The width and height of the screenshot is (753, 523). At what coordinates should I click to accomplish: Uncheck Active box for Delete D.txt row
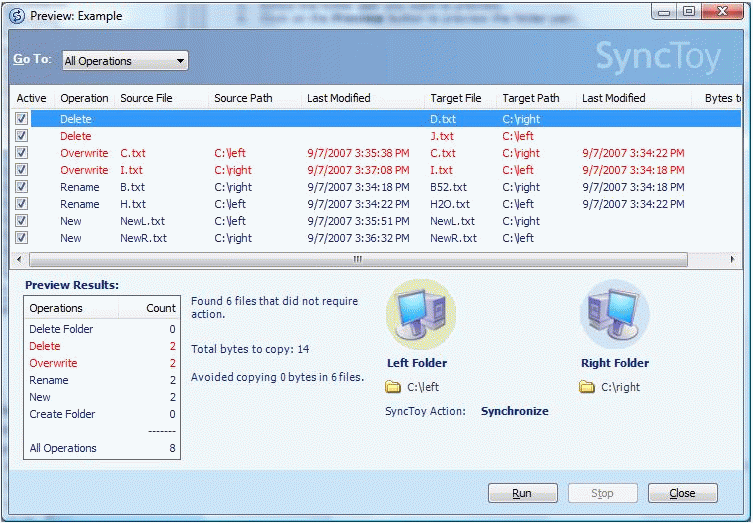[21, 119]
